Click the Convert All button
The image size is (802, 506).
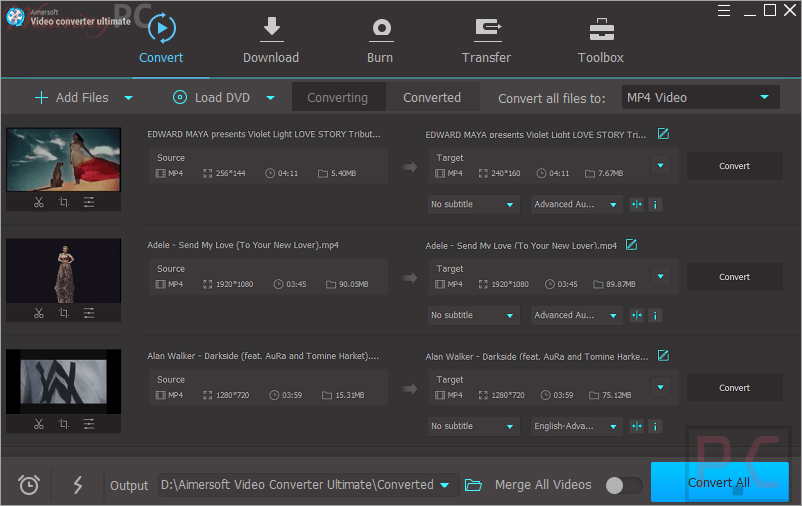point(719,482)
